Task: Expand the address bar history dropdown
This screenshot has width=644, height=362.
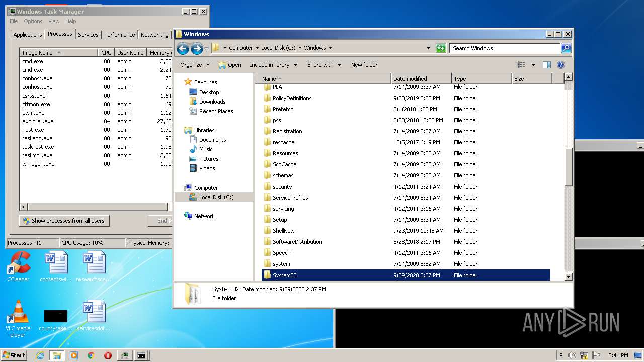Action: click(428, 48)
